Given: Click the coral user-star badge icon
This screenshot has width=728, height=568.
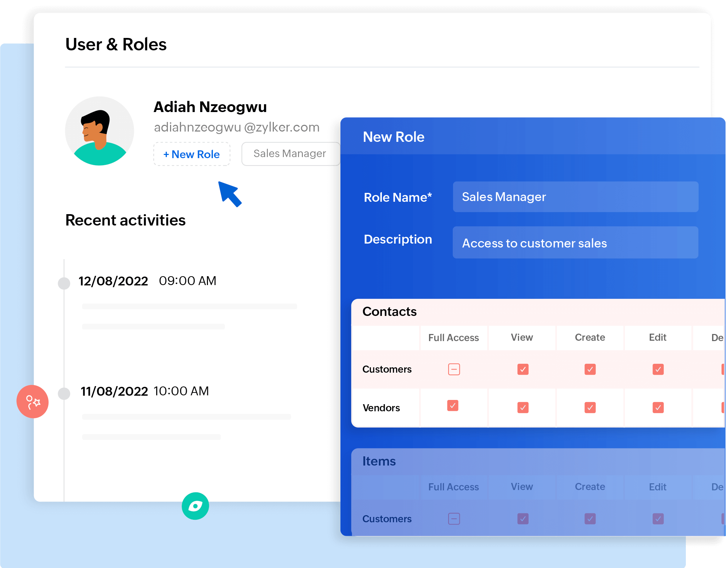Looking at the screenshot, I should tap(33, 402).
